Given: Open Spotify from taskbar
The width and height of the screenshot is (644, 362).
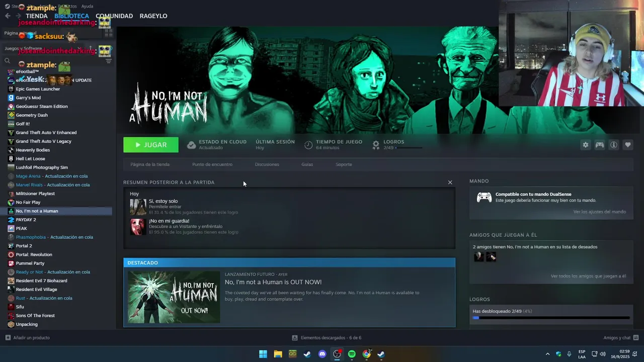Looking at the screenshot, I should tap(352, 354).
